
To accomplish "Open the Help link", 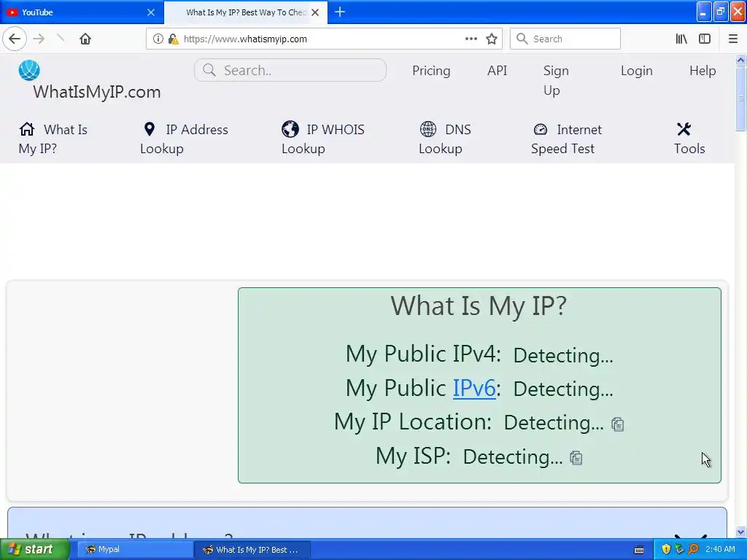I will (x=703, y=71).
